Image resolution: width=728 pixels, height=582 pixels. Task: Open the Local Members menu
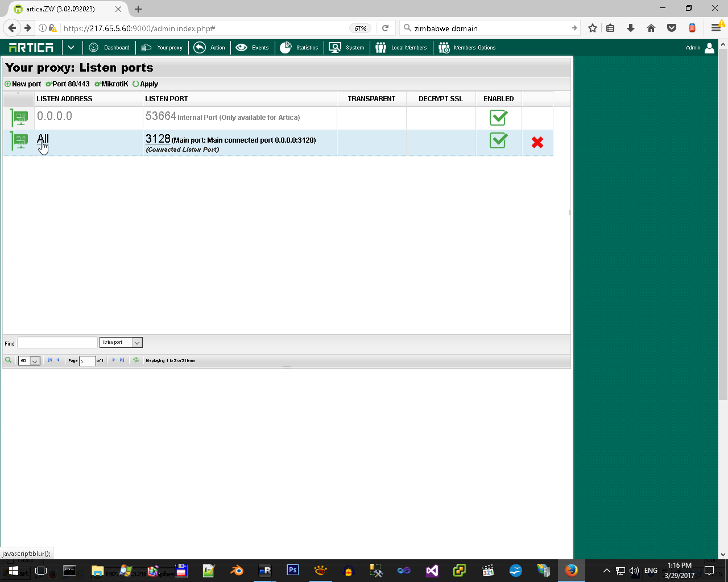point(401,48)
